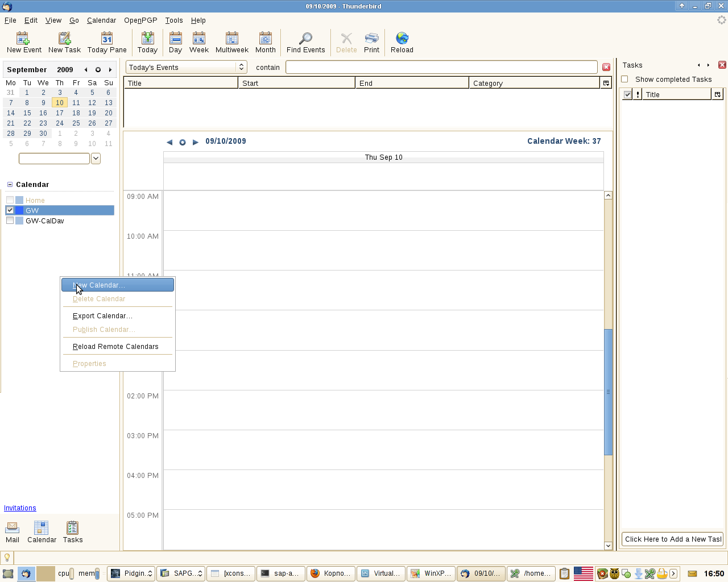Previous month arrow in mini calendar
Image resolution: width=728 pixels, height=582 pixels.
pyautogui.click(x=86, y=70)
